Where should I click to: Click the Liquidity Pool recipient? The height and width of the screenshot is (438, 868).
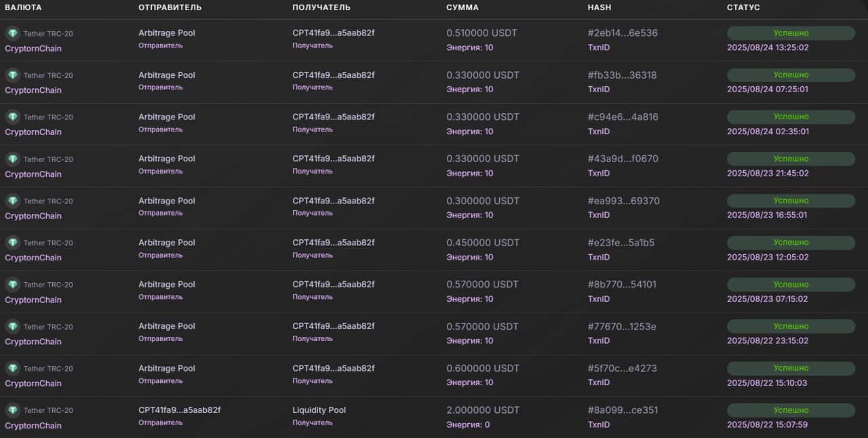point(319,410)
